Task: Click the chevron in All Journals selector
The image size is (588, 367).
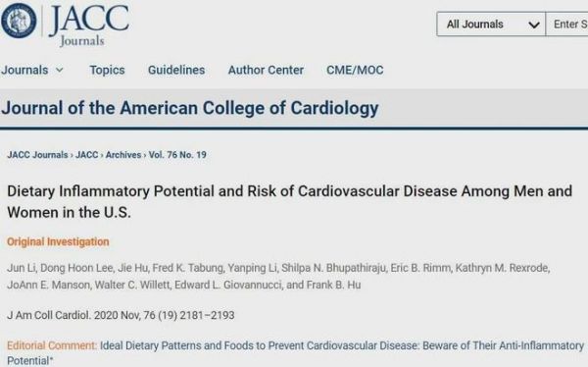Action: 534,26
